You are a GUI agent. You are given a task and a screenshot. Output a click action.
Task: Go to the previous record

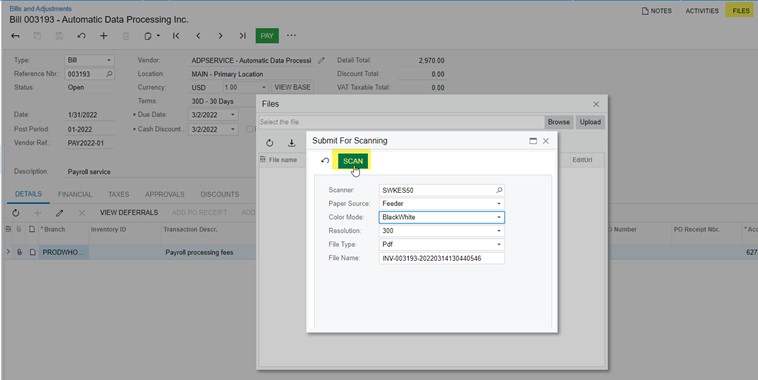pos(198,36)
